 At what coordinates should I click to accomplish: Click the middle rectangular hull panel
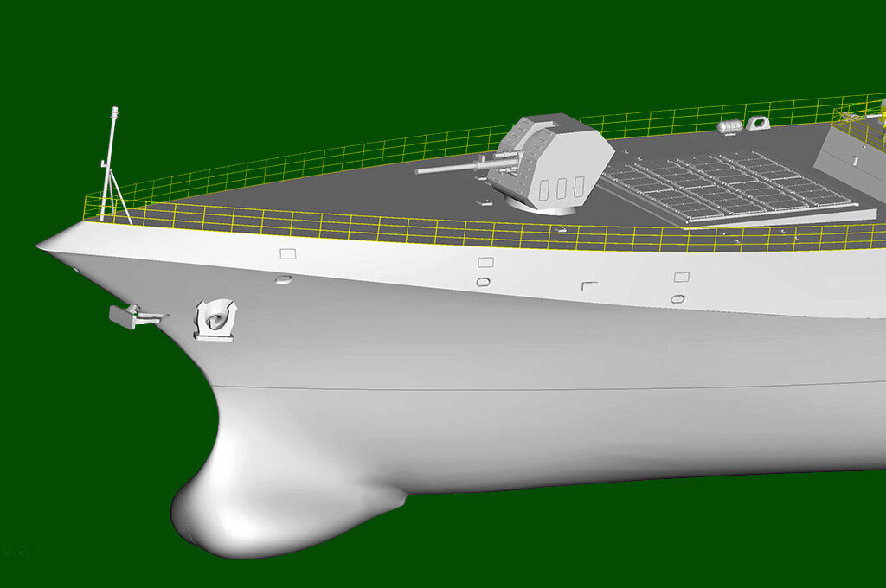pos(485,262)
